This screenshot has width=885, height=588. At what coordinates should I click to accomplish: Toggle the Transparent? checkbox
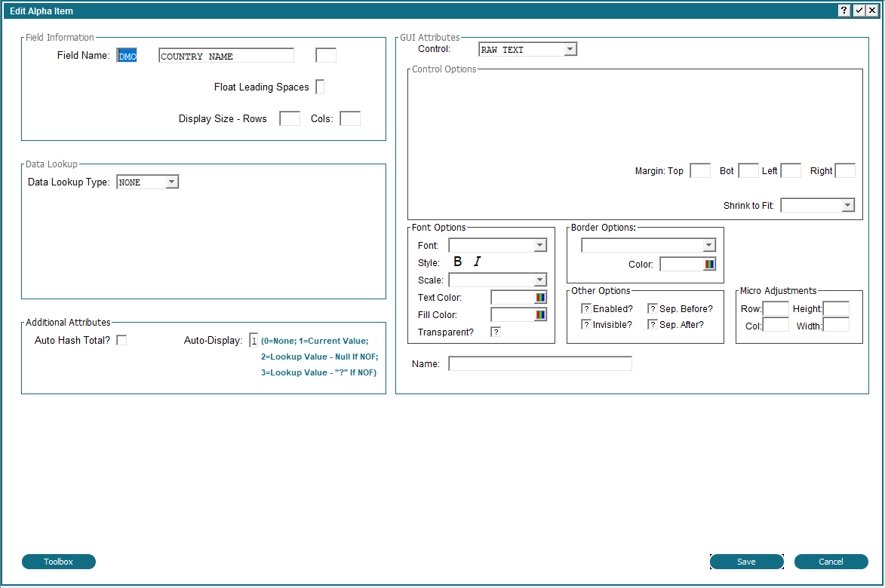(496, 332)
